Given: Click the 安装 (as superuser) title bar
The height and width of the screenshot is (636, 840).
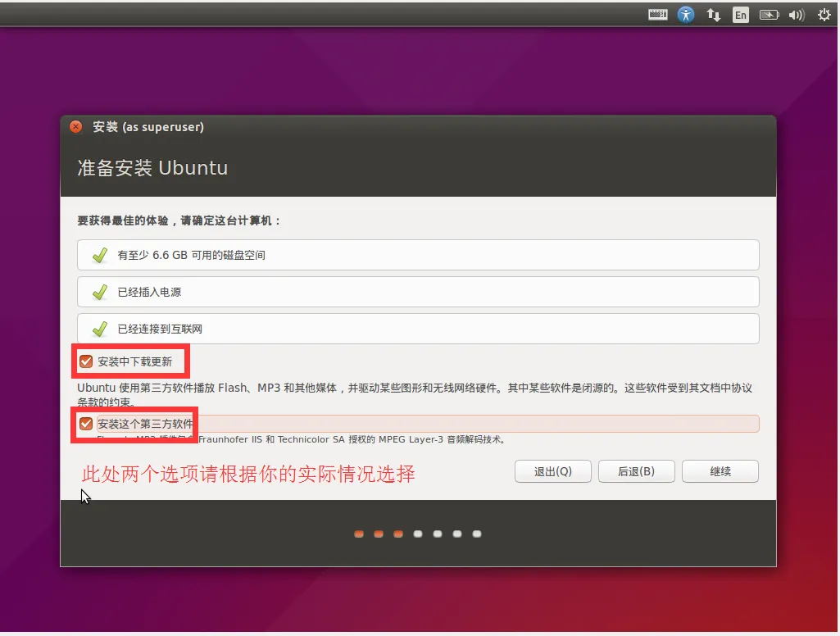Looking at the screenshot, I should (x=410, y=127).
